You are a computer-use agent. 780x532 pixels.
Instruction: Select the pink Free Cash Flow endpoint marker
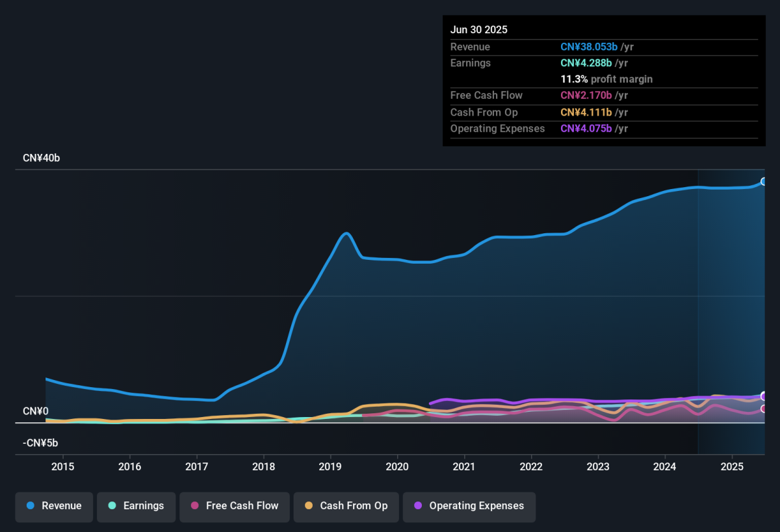pos(764,409)
